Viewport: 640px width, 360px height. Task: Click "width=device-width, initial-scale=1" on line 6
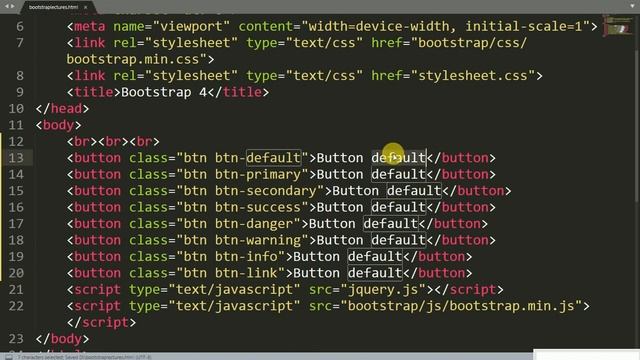pos(445,27)
